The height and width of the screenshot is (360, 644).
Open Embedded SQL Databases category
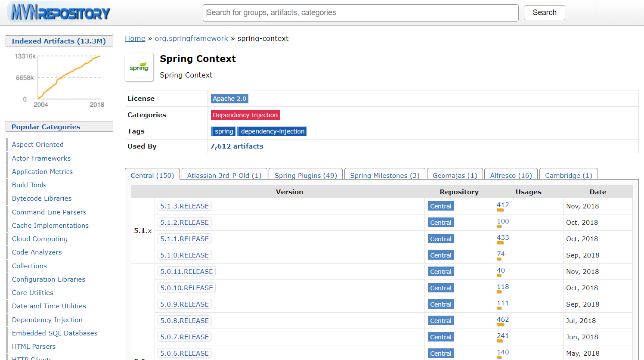pos(54,333)
